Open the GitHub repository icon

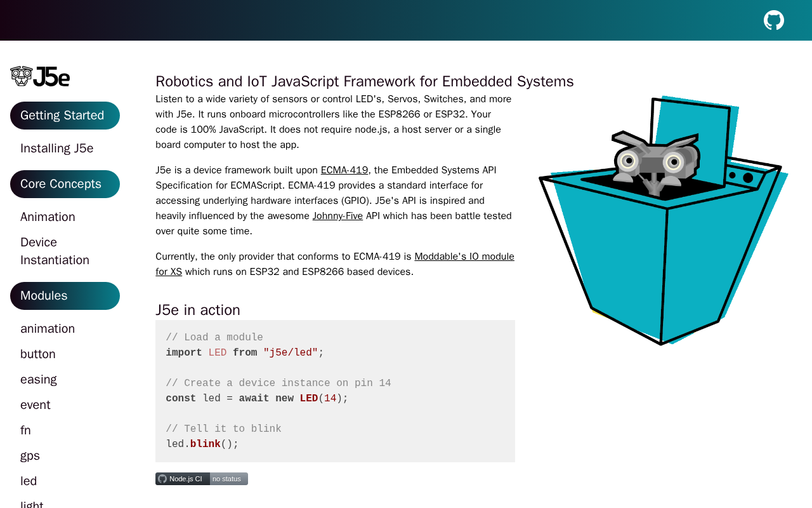click(x=774, y=20)
